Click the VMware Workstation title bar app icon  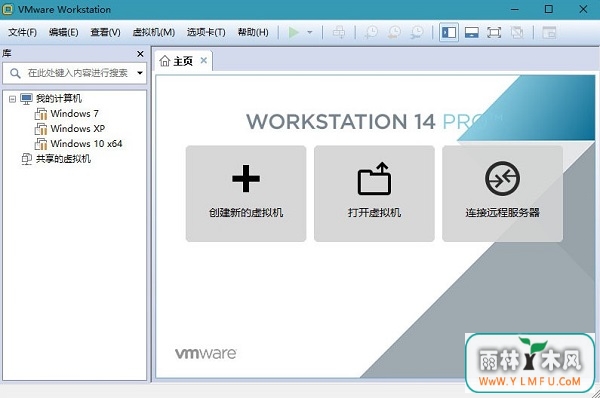[x=7, y=9]
